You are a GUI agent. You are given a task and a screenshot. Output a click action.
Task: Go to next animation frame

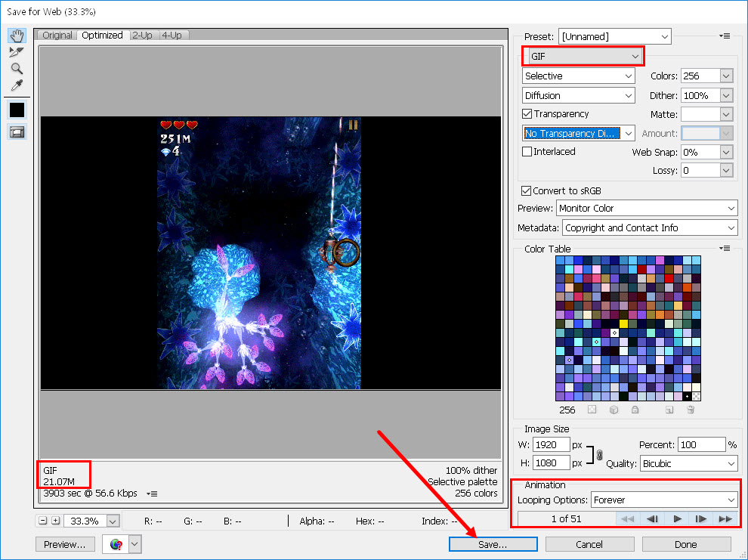coord(700,519)
